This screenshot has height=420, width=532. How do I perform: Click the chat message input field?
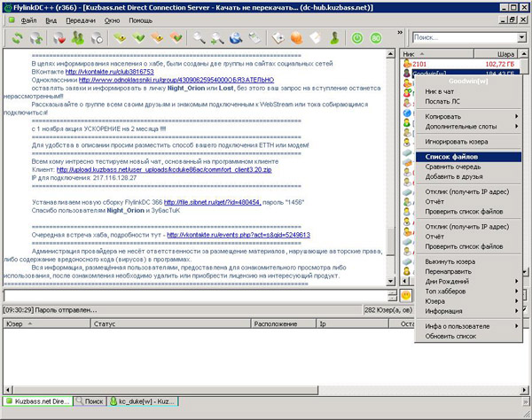coord(196,296)
